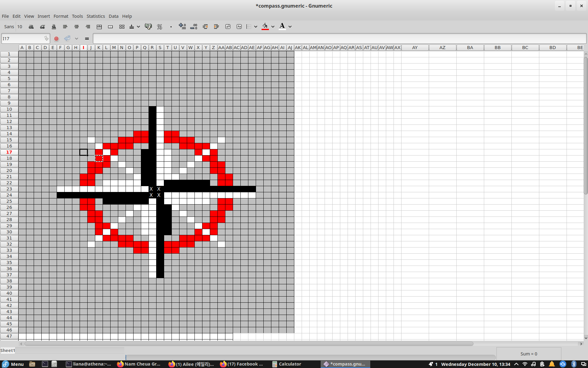Toggle italic text formatting
Image resolution: width=588 pixels, height=368 pixels.
(x=42, y=27)
